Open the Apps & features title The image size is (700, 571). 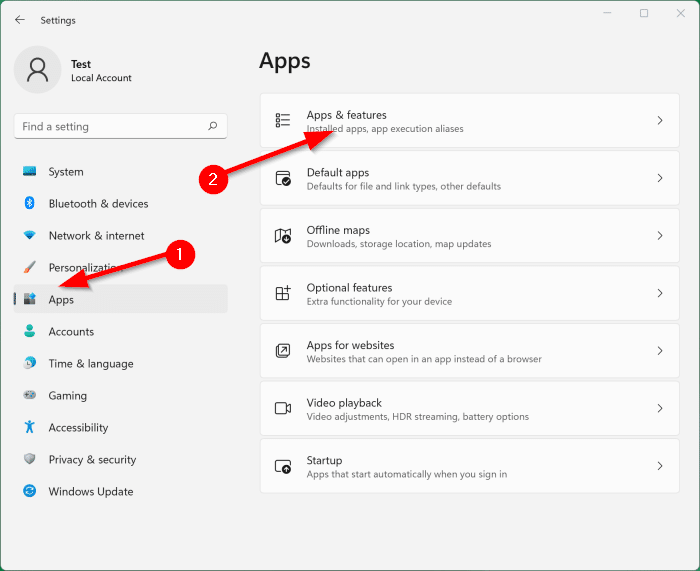346,115
